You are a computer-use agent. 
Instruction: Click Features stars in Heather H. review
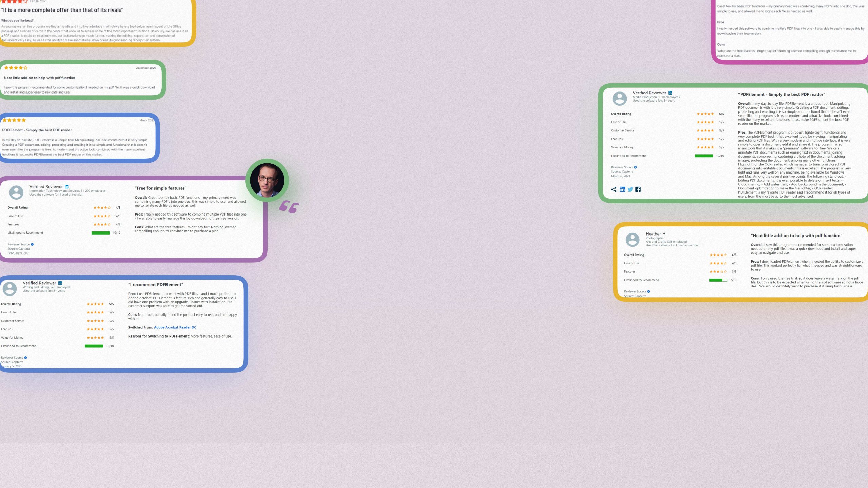pos(718,272)
